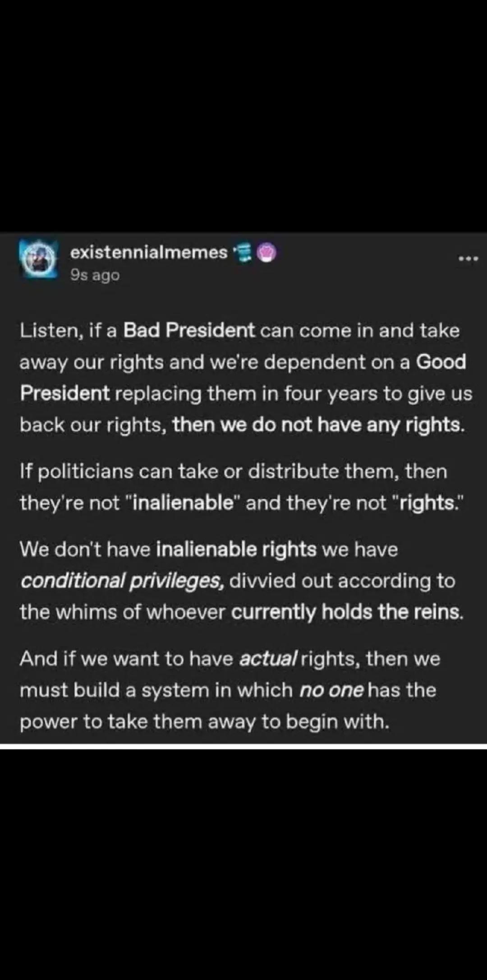Viewport: 487px width, 980px height.
Task: Click the quoted bold word 'inalienable'
Action: [x=183, y=503]
